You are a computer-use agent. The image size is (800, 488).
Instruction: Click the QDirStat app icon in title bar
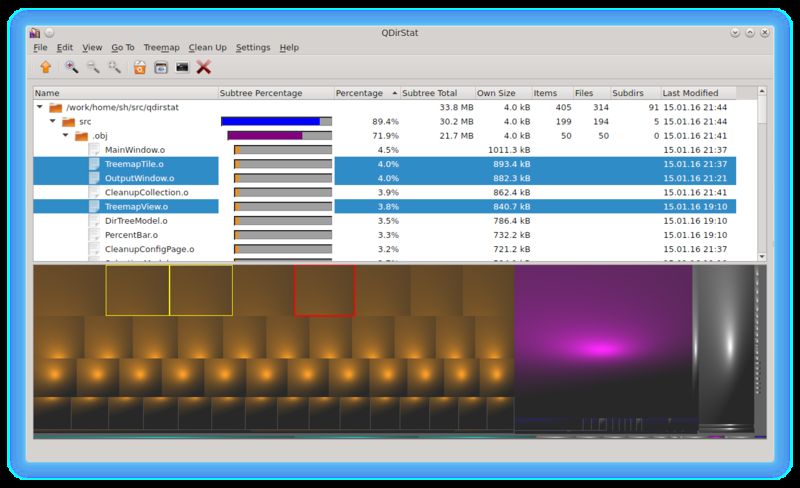point(35,33)
